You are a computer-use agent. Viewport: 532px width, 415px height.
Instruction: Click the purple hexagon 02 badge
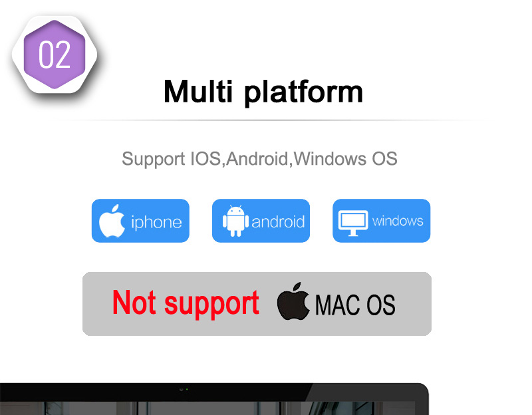point(55,55)
